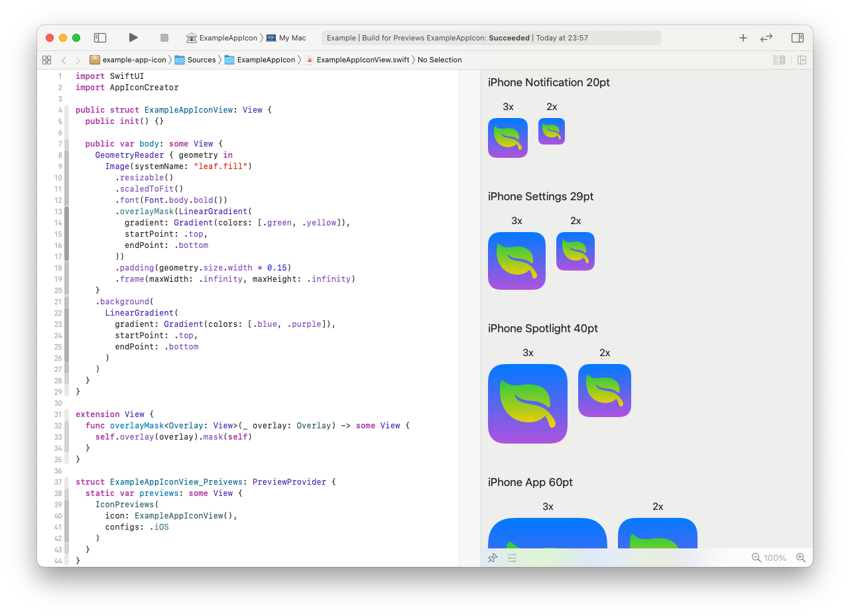Image resolution: width=850 pixels, height=616 pixels.
Task: Select the iPhone App 60pt 2x icon
Action: coord(658,533)
